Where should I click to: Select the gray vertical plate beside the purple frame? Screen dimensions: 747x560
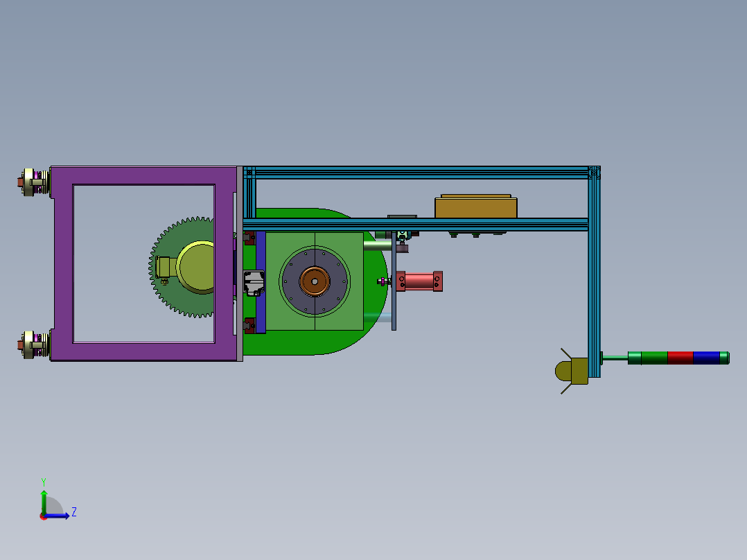coord(240,263)
